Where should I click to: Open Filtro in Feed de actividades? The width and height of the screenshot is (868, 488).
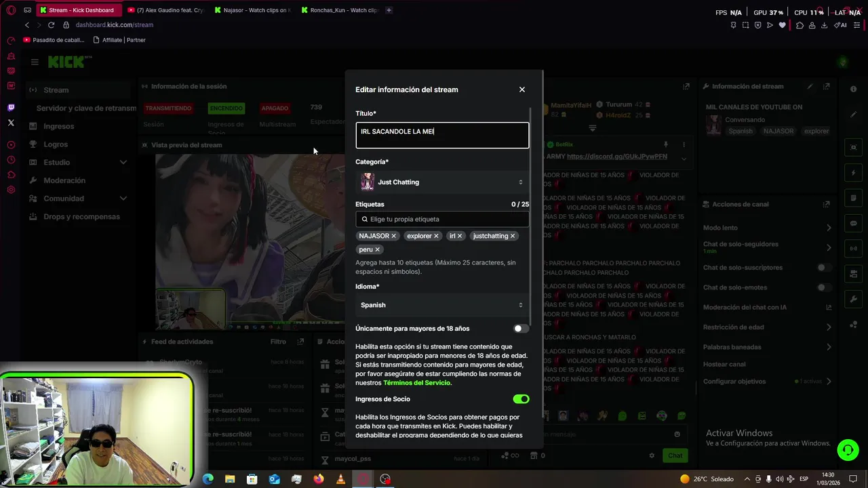tap(278, 342)
